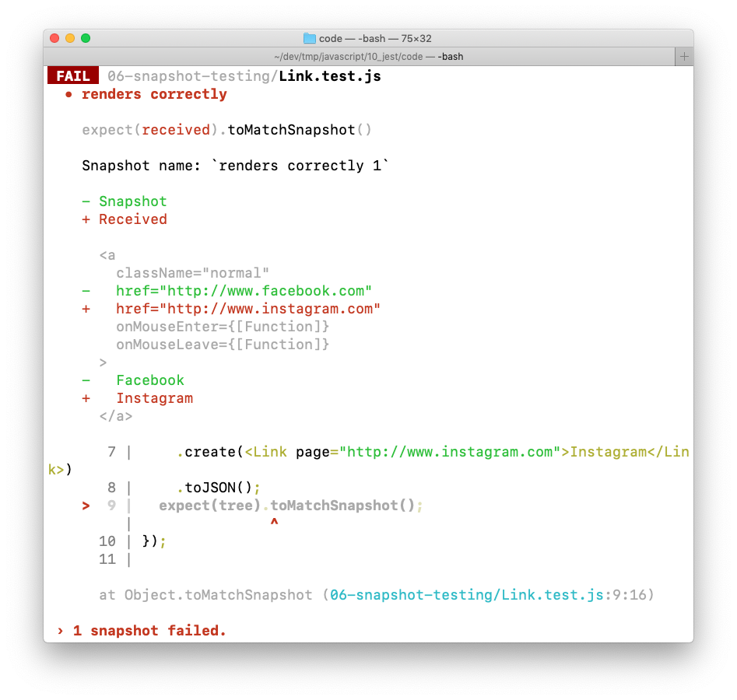The height and width of the screenshot is (700, 737).
Task: Click the opening '<a' tag
Action: (x=107, y=255)
